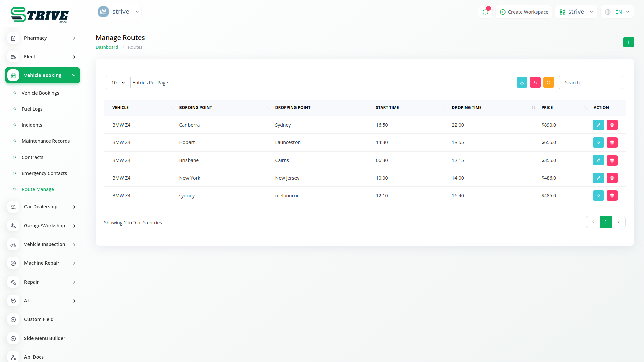
Task: Edit the Canberra to Sydney route
Action: (x=598, y=125)
